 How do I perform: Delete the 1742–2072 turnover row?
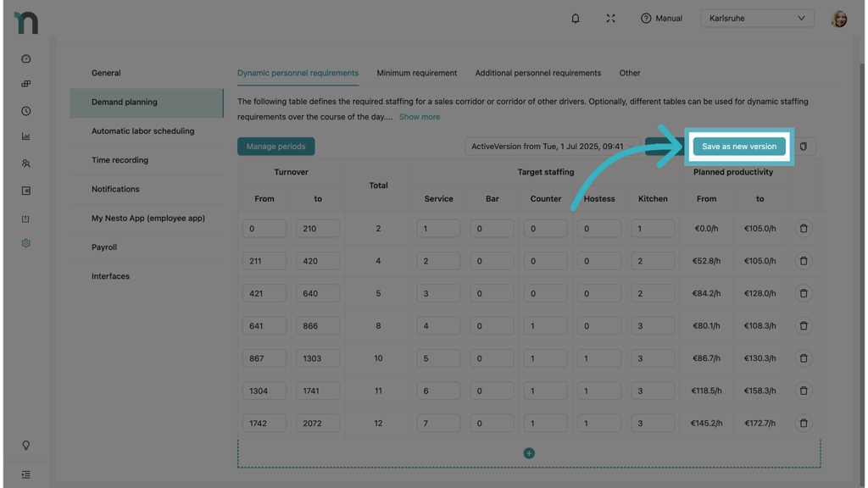(803, 423)
